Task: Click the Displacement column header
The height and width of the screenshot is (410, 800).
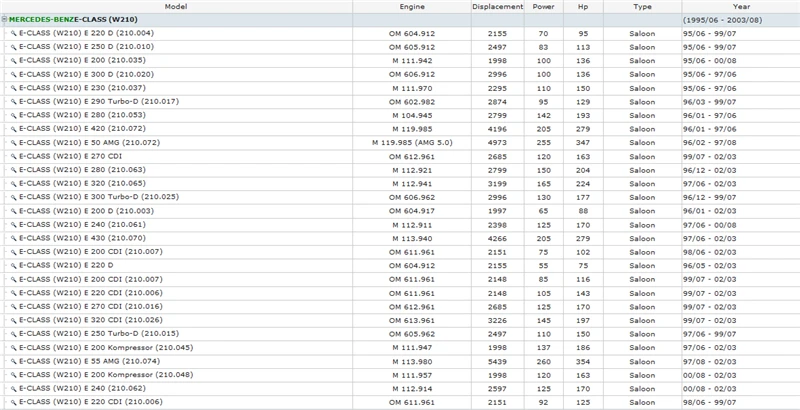Action: click(497, 7)
